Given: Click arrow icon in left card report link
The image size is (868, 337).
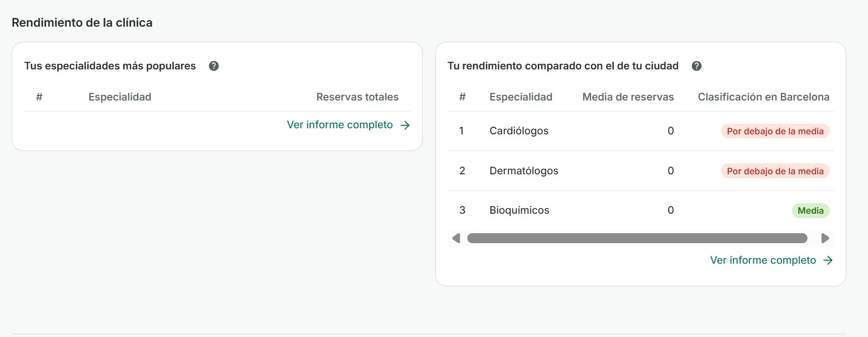Looking at the screenshot, I should tap(405, 125).
